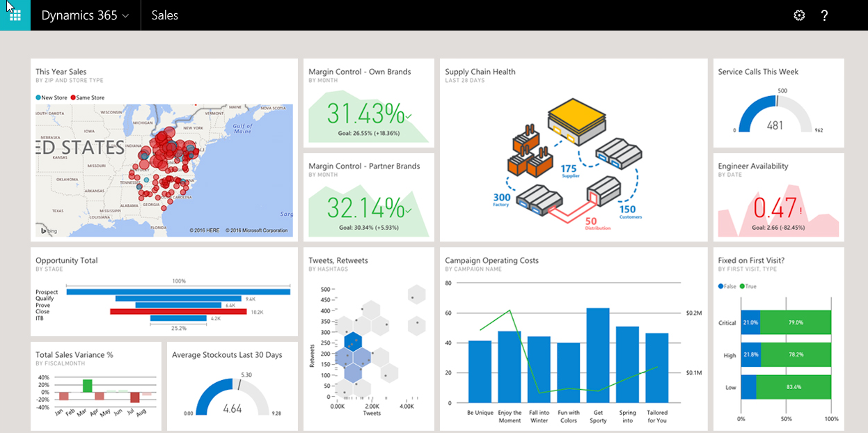Select the Fun with Colors campaign bar
Image resolution: width=868 pixels, height=433 pixels.
pyautogui.click(x=569, y=372)
